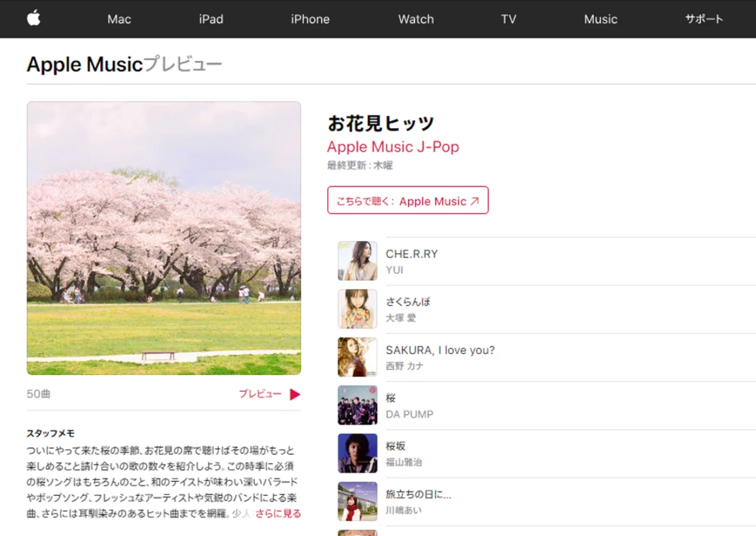Screen dimensions: 756x536
Task: Click the artist name DA PUMP
Action: [x=409, y=414]
